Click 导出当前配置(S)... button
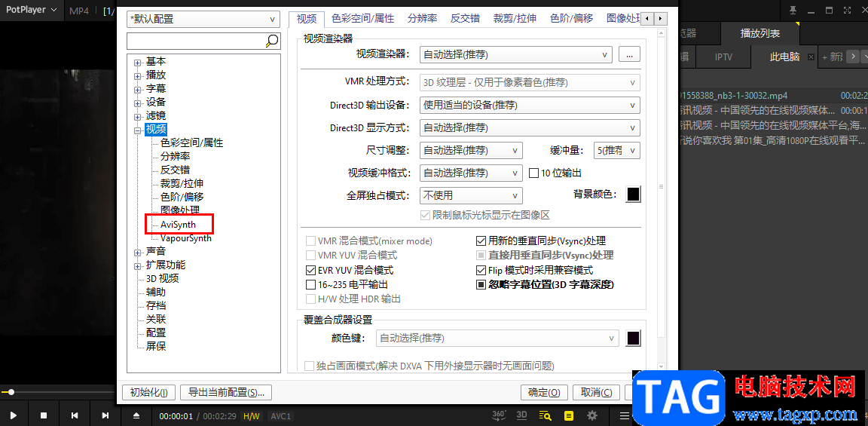 (x=226, y=392)
